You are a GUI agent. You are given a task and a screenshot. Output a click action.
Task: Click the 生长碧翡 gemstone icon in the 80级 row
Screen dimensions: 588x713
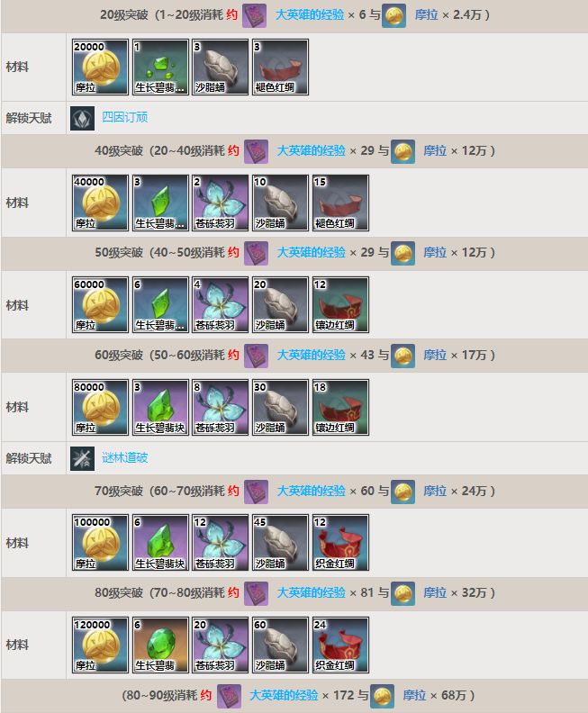160,645
